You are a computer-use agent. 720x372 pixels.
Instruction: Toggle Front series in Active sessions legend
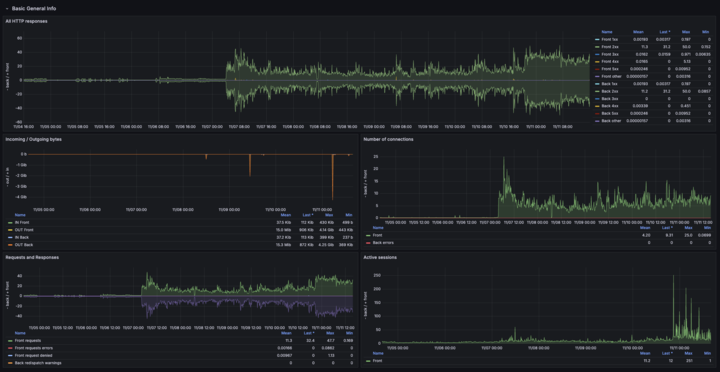tap(377, 361)
